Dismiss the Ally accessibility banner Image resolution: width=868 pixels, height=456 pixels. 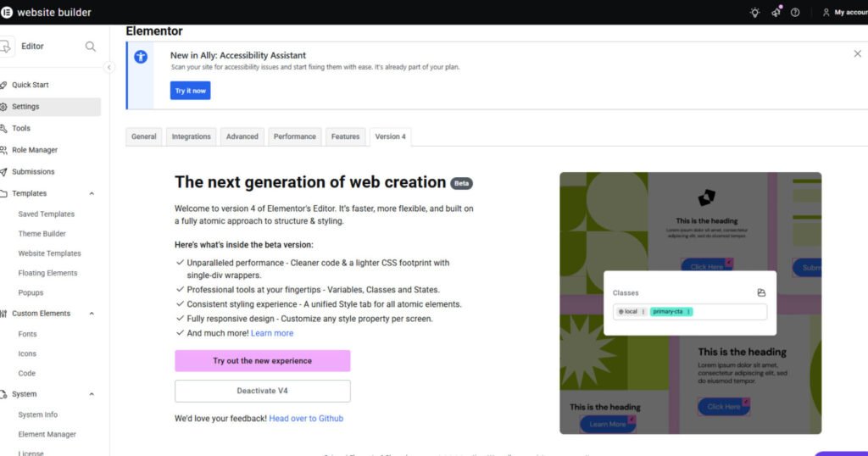click(857, 53)
